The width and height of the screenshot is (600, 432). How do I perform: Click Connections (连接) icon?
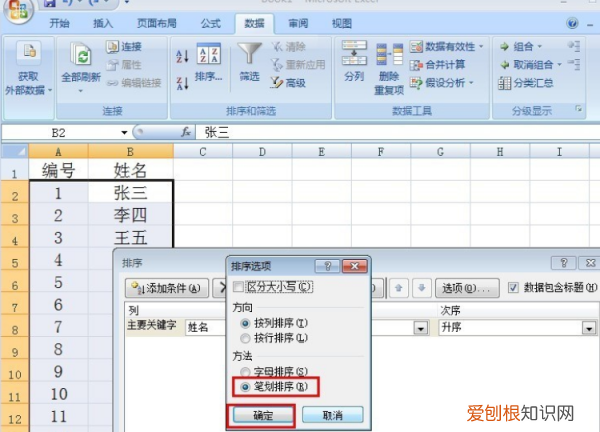click(x=112, y=47)
